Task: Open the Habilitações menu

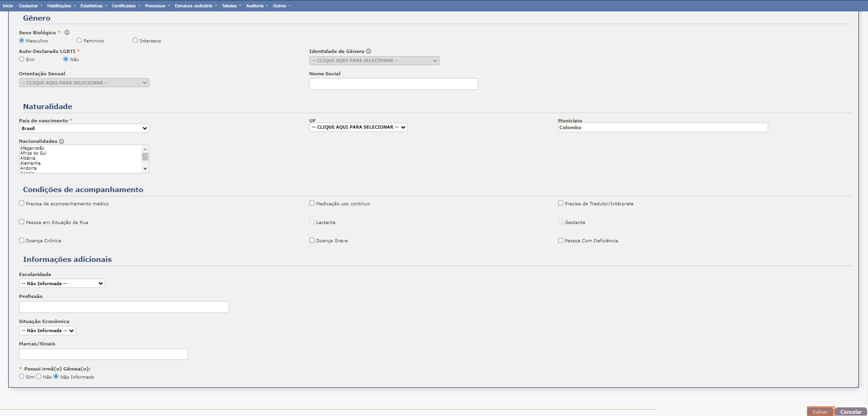Action: 61,6
